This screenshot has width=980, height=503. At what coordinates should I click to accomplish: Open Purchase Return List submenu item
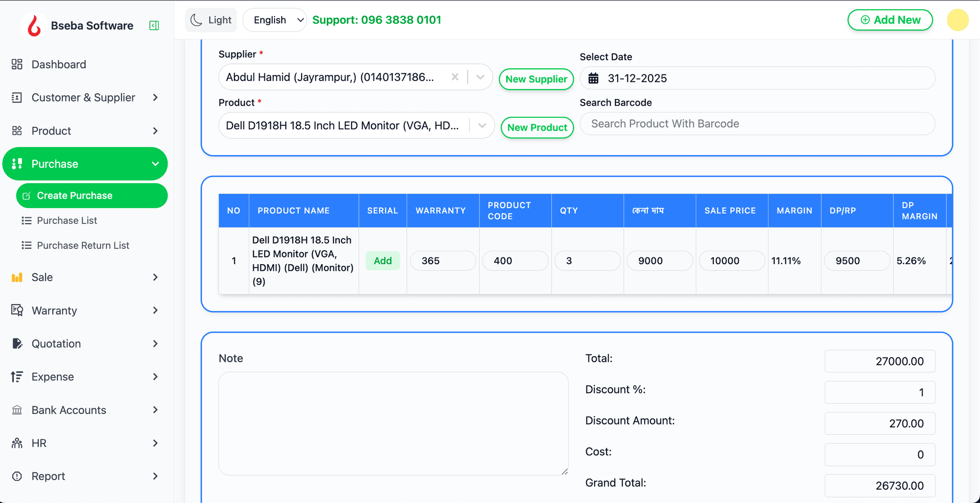point(83,246)
